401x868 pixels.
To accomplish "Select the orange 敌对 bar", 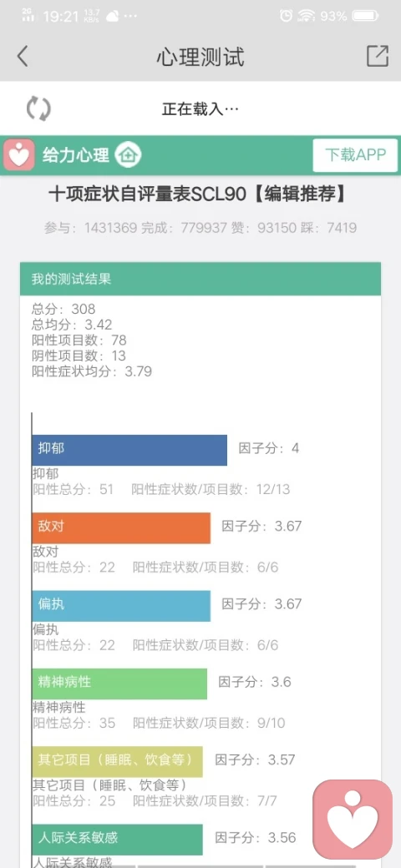I will pos(121,528).
